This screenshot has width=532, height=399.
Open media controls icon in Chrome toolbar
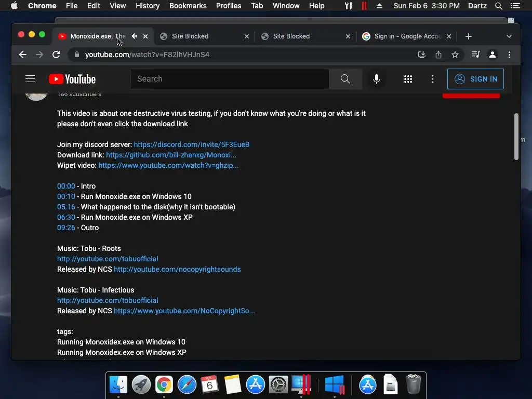(476, 55)
